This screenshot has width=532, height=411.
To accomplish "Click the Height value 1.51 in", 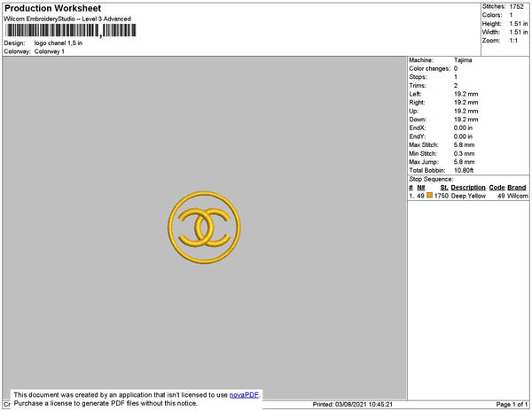I will pos(519,23).
